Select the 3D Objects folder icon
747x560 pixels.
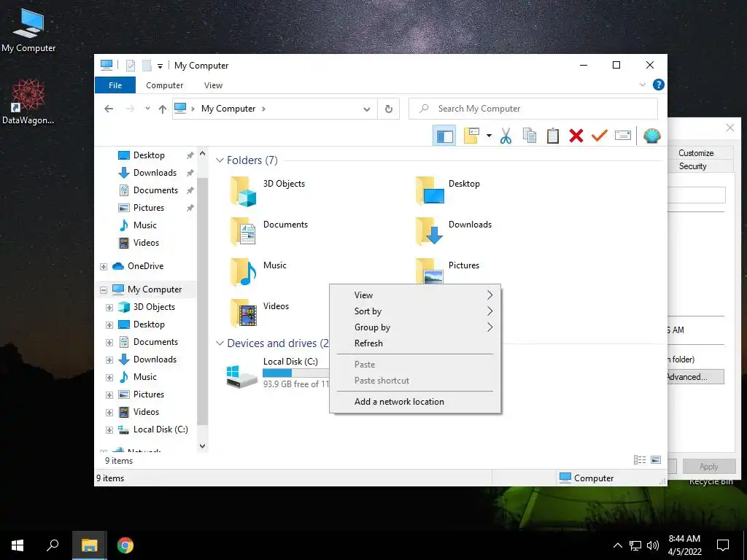244,192
